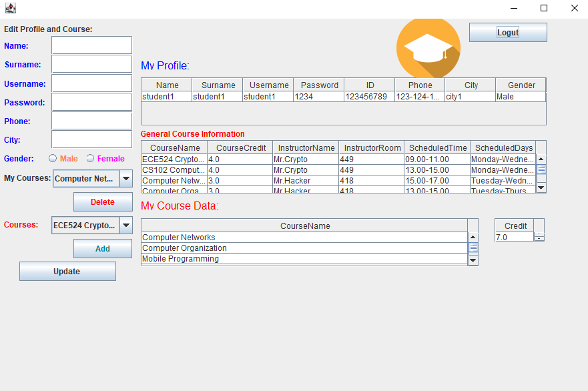Click inside the City input field
Screen dimensions: 588x391
click(91, 139)
